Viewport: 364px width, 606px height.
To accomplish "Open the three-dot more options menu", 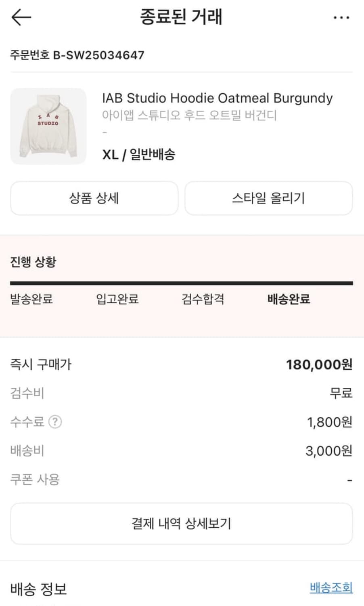I will coord(341,18).
